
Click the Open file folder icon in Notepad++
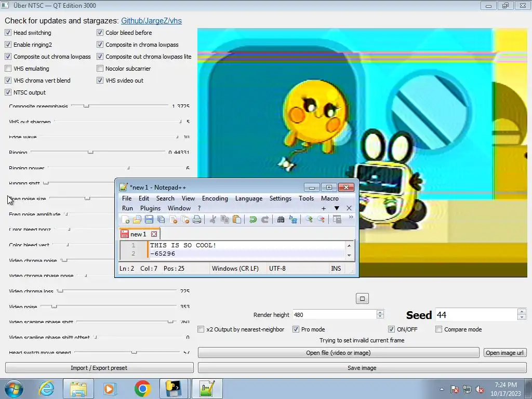[x=137, y=220]
